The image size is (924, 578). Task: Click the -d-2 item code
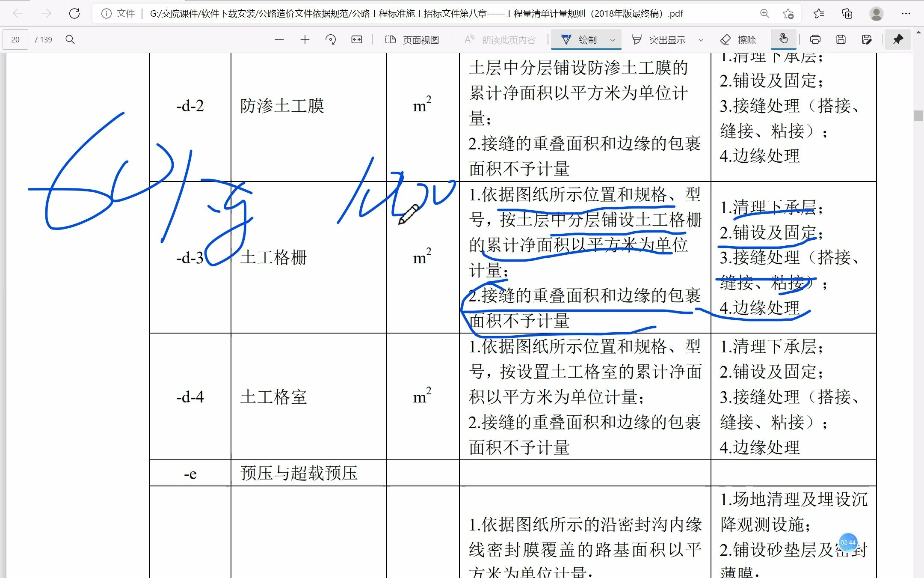tap(190, 106)
